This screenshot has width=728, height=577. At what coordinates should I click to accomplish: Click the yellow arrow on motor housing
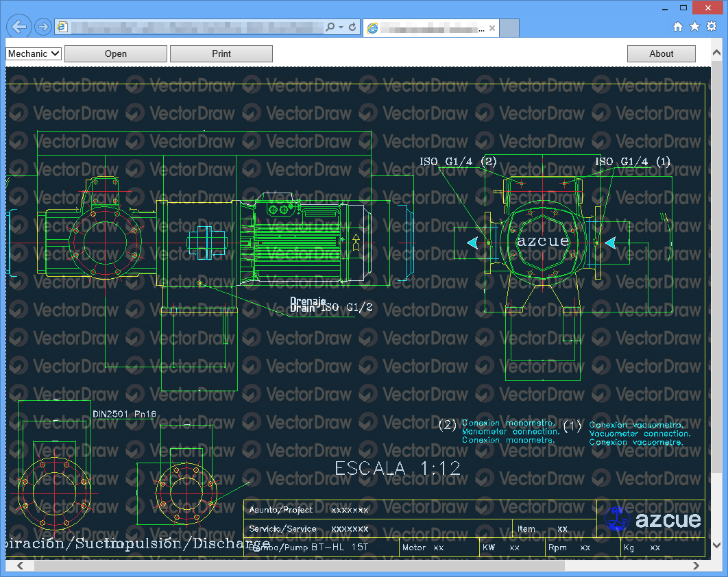356,242
